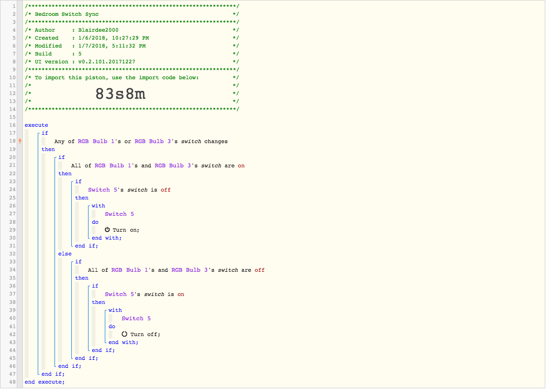Click the 'if' keyword on line 17
The height and width of the screenshot is (392, 549).
point(45,133)
